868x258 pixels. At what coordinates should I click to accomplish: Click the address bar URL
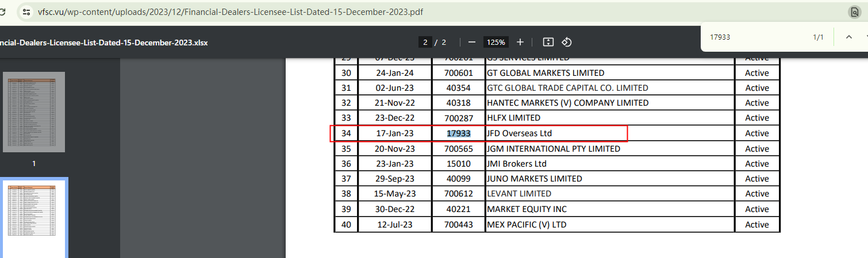(x=230, y=11)
